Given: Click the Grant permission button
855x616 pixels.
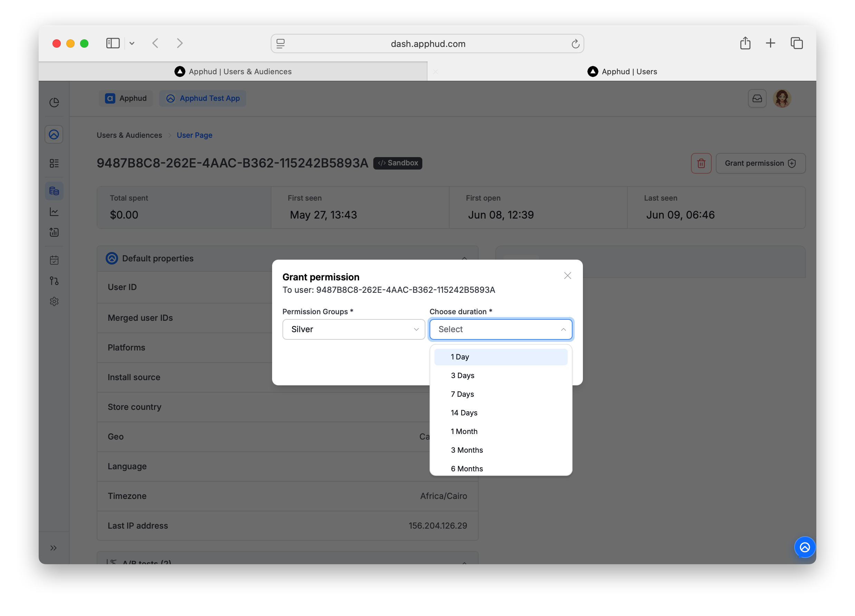Looking at the screenshot, I should (760, 163).
